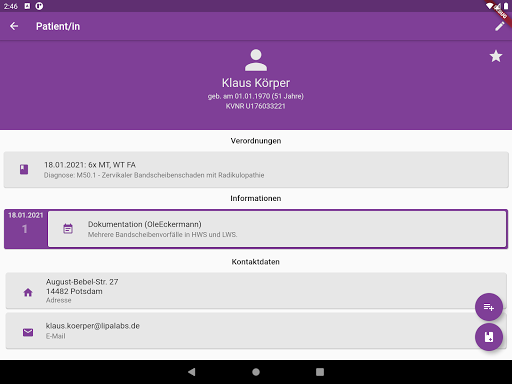The height and width of the screenshot is (384, 512).
Task: Open prescription 18.01.2021: 6x MT, WT FA
Action: click(256, 169)
